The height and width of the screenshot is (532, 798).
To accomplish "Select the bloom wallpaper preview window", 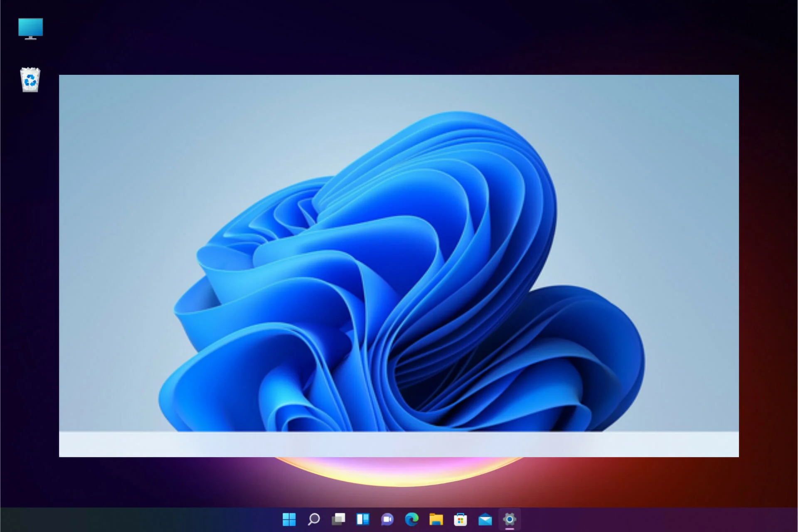I will tap(399, 249).
